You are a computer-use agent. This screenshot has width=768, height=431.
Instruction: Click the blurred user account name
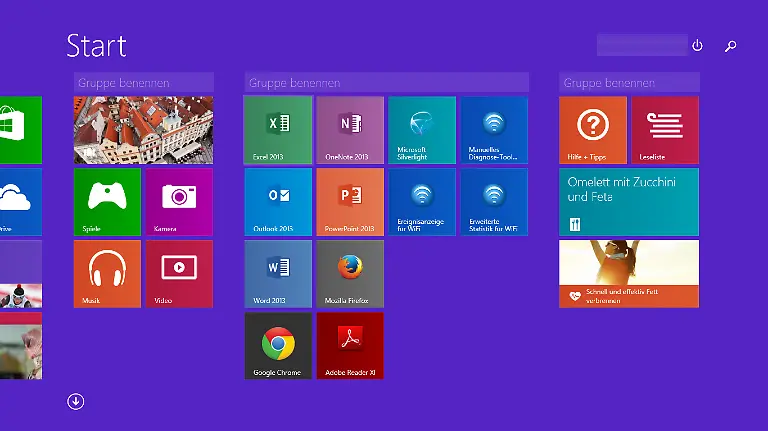click(642, 45)
